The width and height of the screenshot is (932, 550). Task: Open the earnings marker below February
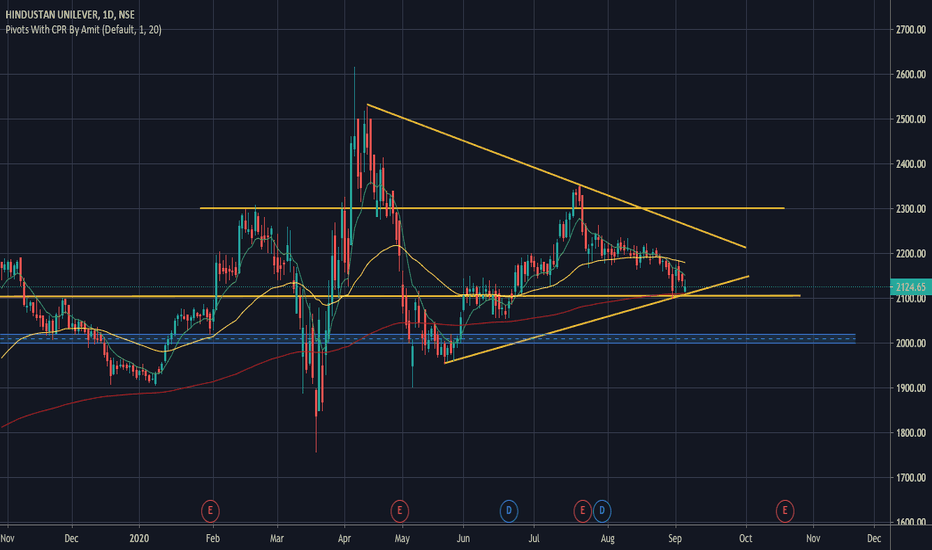coord(210,511)
